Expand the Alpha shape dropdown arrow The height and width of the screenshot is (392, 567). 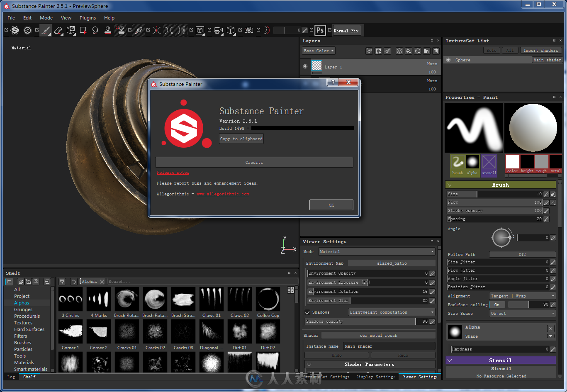click(x=550, y=336)
